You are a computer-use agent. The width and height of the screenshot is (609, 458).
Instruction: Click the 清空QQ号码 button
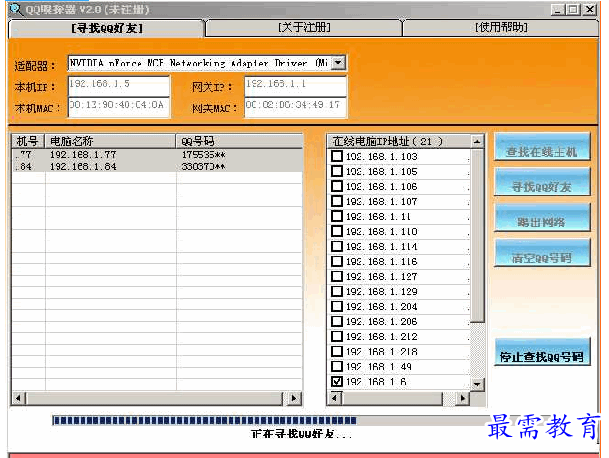click(542, 253)
